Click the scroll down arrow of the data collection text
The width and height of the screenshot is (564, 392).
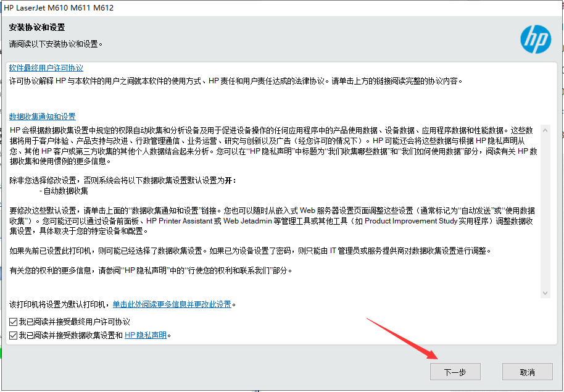(545, 293)
